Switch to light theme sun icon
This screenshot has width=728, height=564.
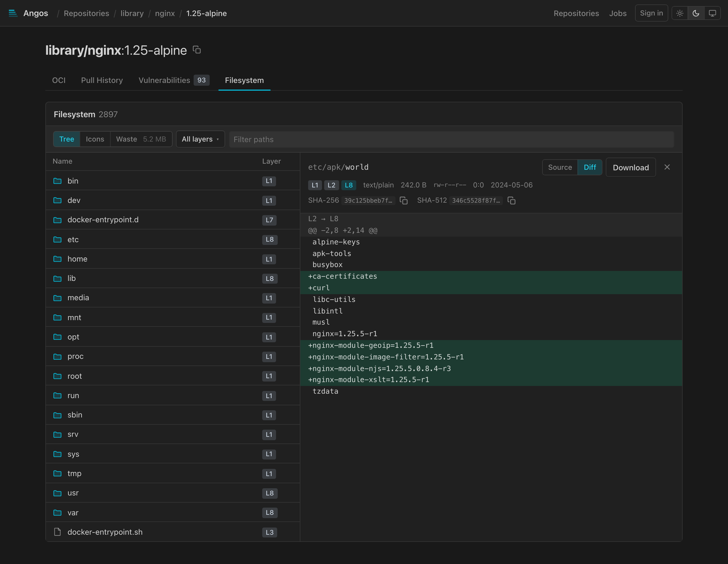tap(680, 13)
